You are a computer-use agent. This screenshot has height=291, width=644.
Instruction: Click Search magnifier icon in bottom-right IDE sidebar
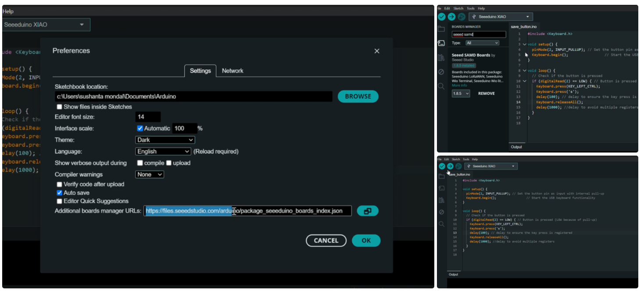(442, 224)
